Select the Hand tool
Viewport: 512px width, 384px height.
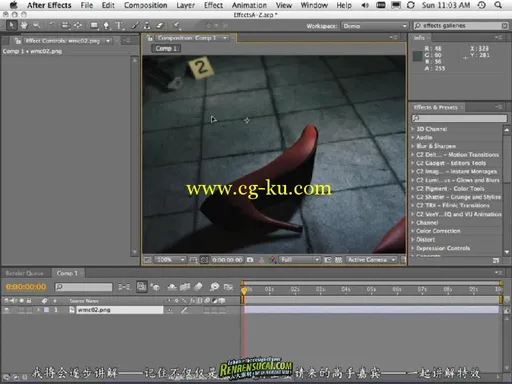(x=24, y=25)
